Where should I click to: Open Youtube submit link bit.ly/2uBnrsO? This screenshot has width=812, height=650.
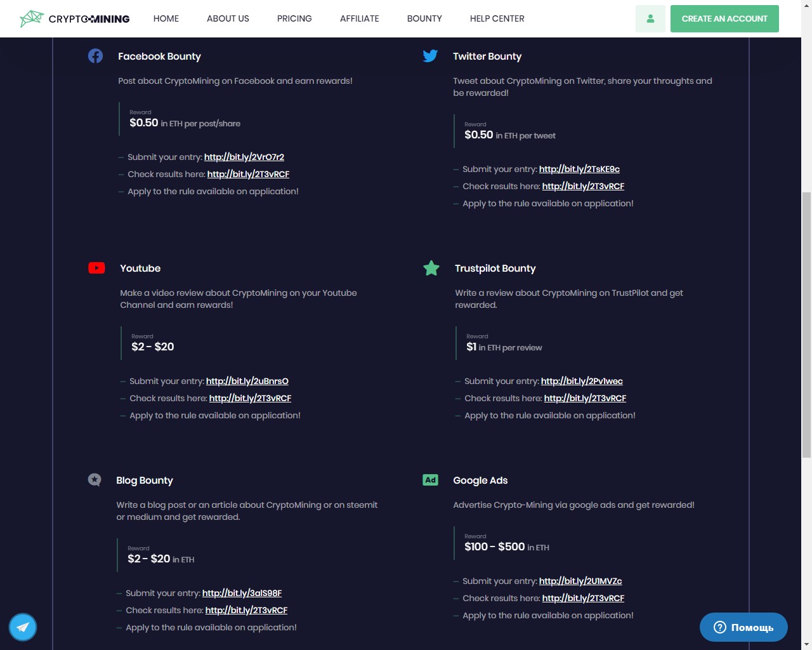coord(247,381)
